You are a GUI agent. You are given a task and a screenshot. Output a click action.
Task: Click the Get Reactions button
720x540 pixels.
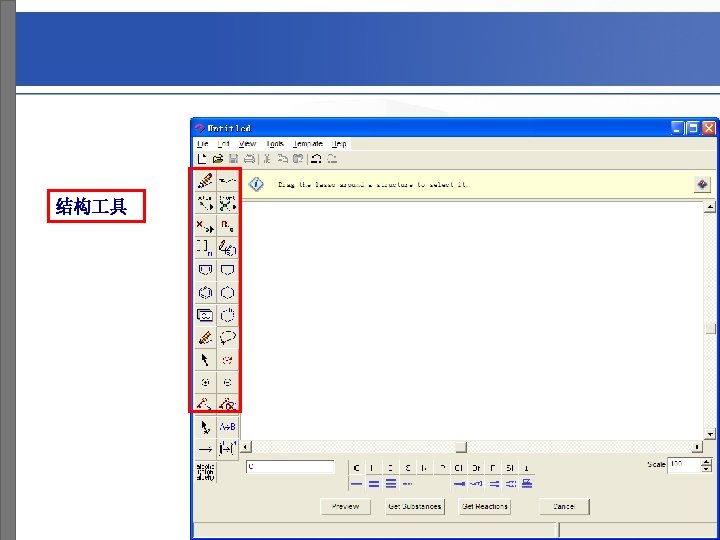click(x=485, y=506)
